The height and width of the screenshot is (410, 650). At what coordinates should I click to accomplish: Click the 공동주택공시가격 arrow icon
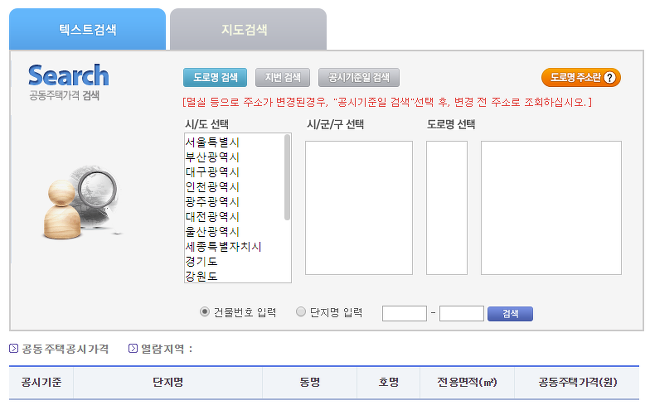click(14, 349)
